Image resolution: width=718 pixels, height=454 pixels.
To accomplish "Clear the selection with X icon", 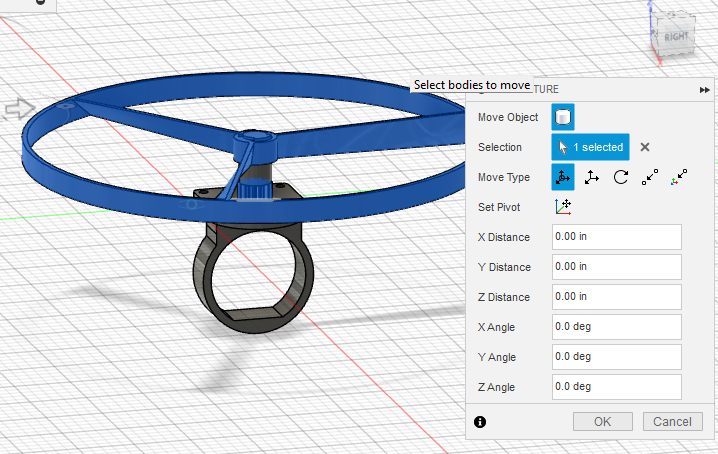I will point(645,147).
